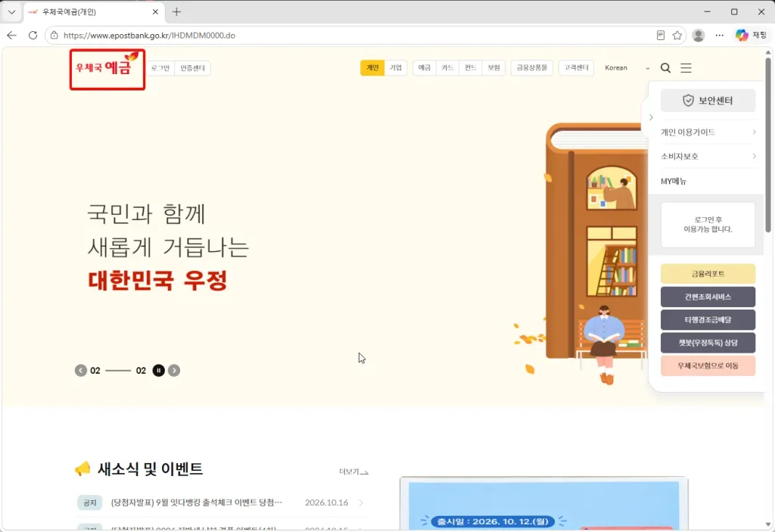This screenshot has width=775, height=532.
Task: Open 보험 menu
Action: click(x=493, y=68)
